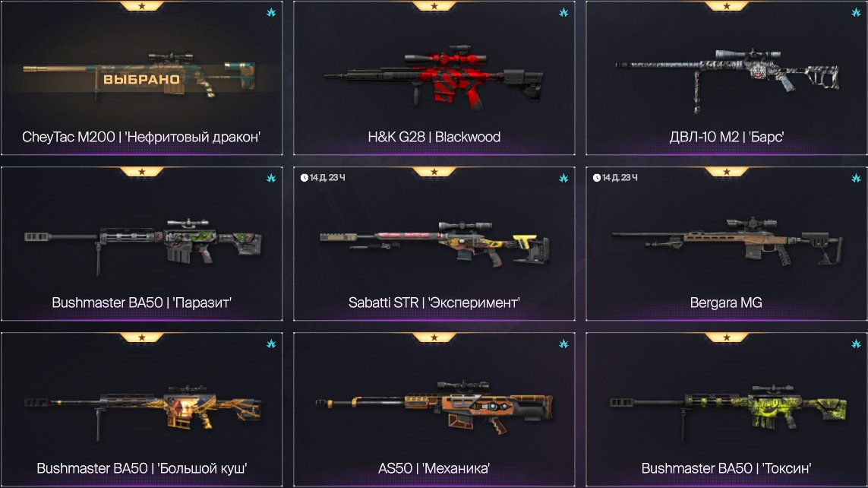Image resolution: width=868 pixels, height=488 pixels.
Task: Click the Bergara MG name label
Action: click(x=726, y=303)
